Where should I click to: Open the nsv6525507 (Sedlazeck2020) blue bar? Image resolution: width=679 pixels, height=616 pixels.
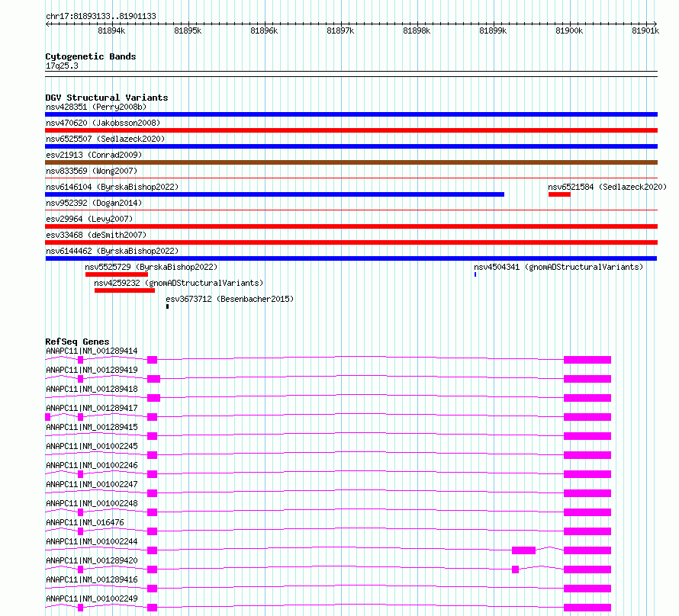[351, 146]
